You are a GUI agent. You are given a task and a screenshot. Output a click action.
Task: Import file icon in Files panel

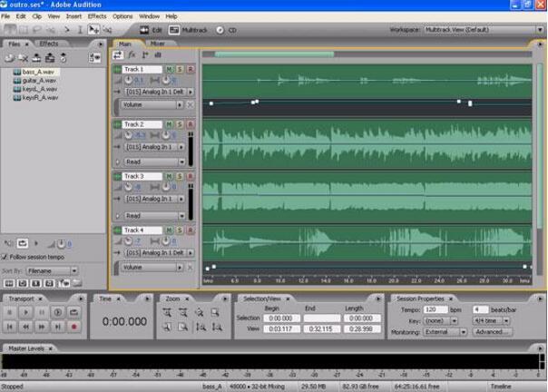pos(9,58)
